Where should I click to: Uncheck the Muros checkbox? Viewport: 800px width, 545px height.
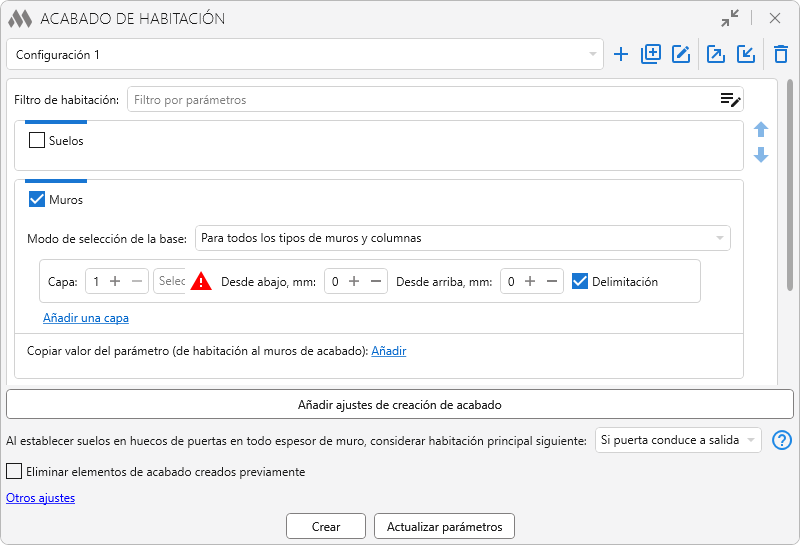(37, 200)
